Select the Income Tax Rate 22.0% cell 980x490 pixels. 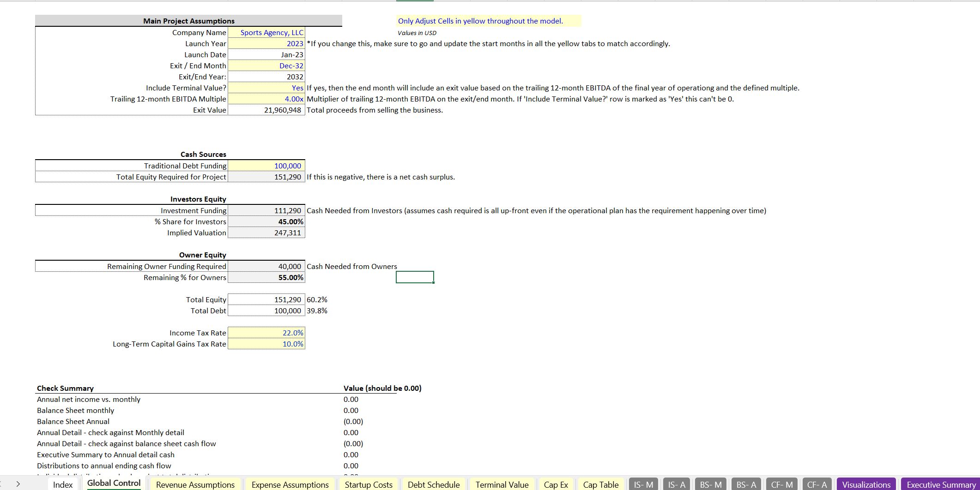266,333
